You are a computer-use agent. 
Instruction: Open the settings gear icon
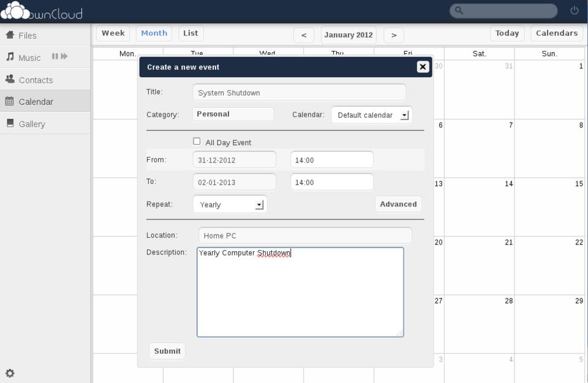[x=10, y=373]
